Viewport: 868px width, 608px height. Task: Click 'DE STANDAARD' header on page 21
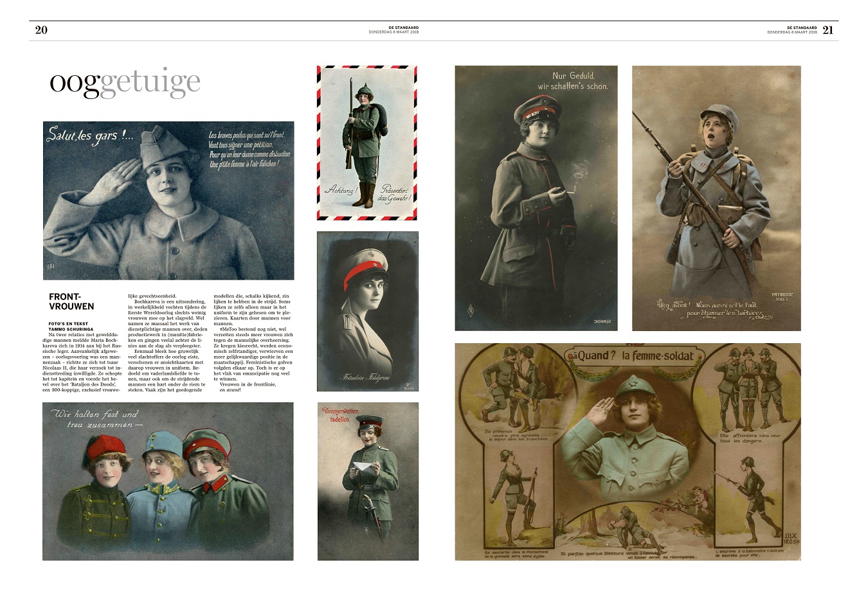(802, 28)
